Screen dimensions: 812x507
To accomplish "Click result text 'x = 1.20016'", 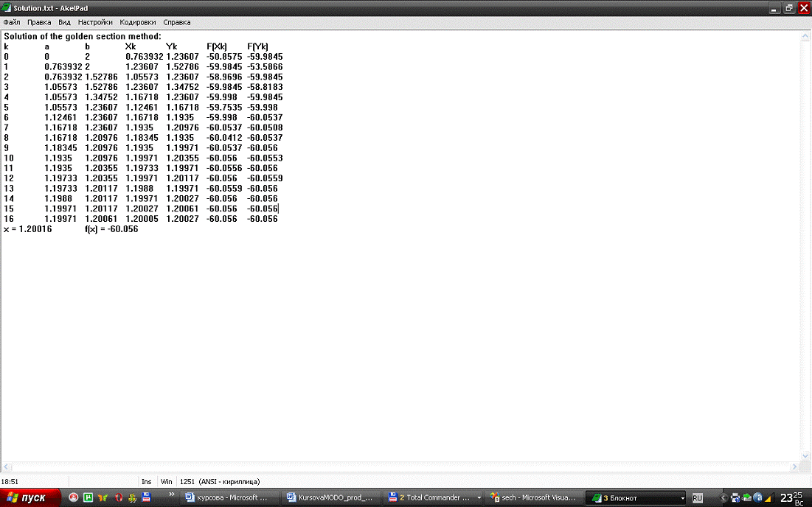I will pos(27,228).
